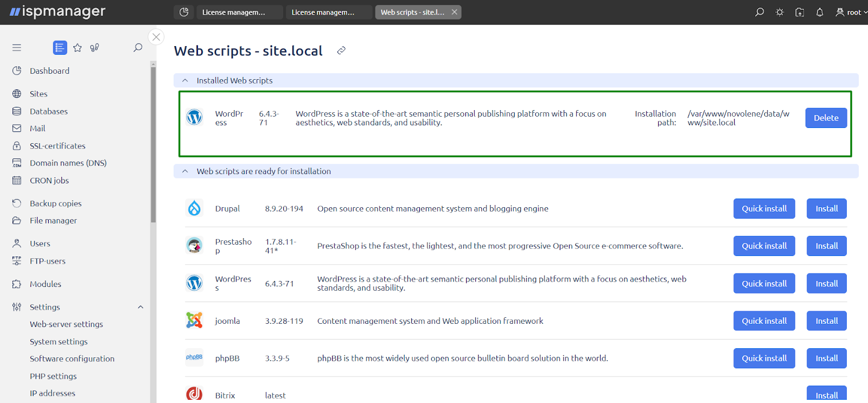Collapse the Settings group chevron
The image size is (868, 403).
(141, 307)
